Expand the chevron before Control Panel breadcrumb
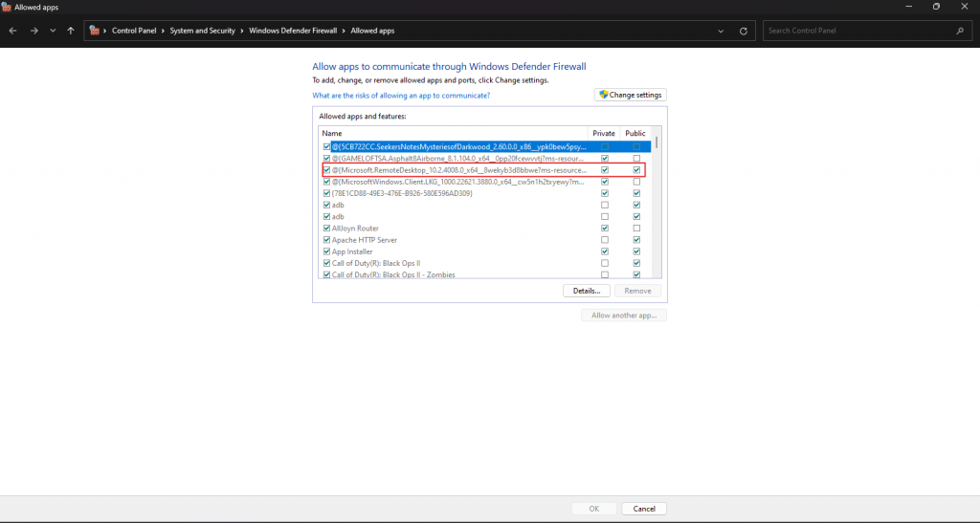 tap(105, 31)
